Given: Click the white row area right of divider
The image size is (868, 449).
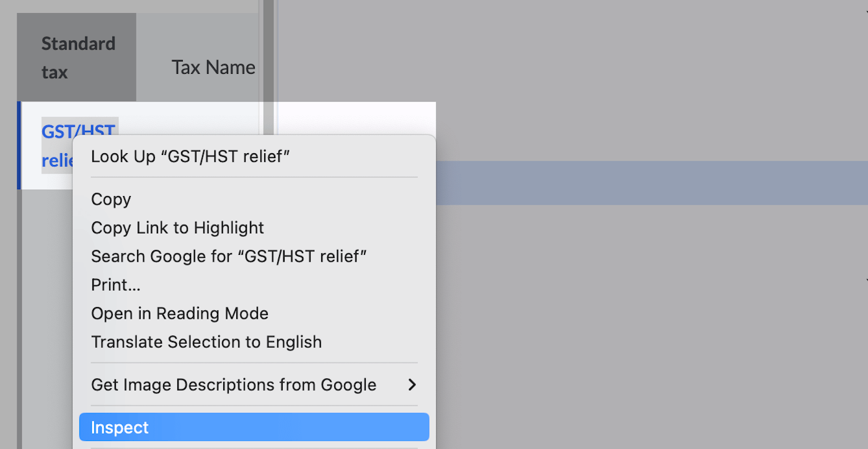Looking at the screenshot, I should pos(356,118).
